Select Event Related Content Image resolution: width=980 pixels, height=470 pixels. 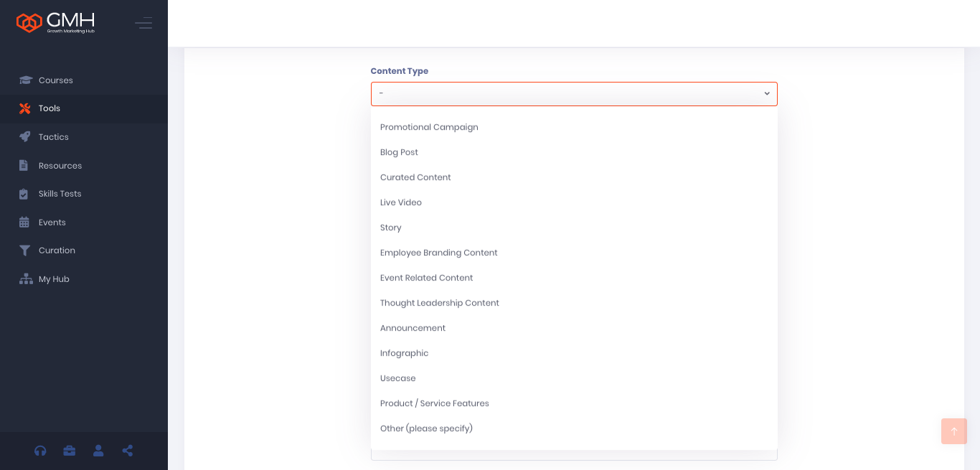tap(574, 278)
